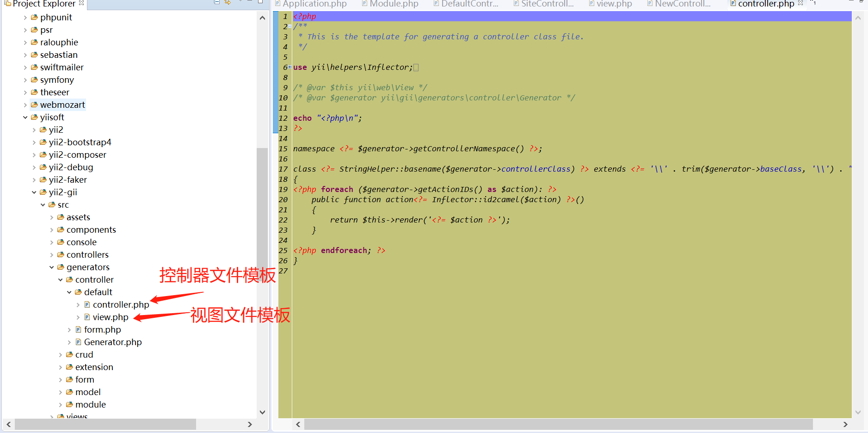
Task: Click the form.php file icon
Action: (x=78, y=330)
